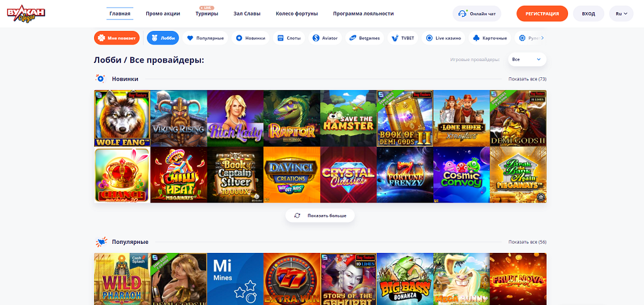644x305 pixels.
Task: Open the Rich Lady game
Action: (235, 118)
